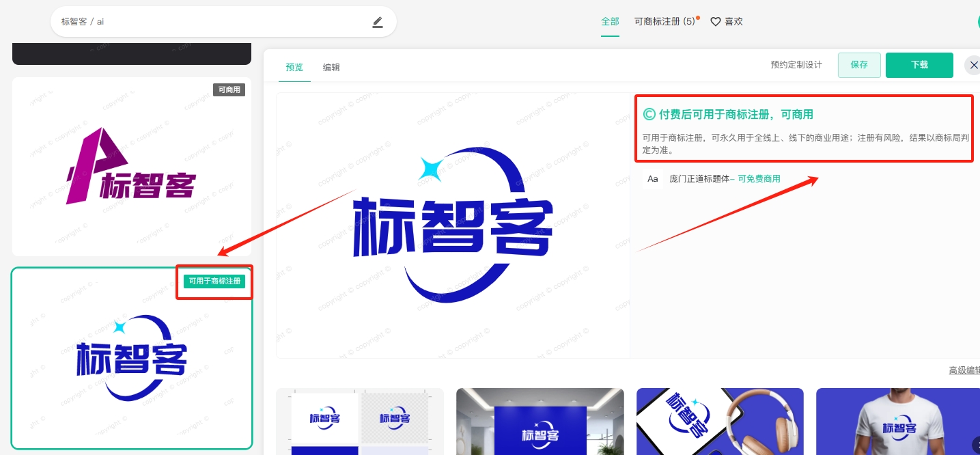Viewport: 980px width, 455px height.
Task: Open the headphones and tablet mockup thumbnail
Action: point(720,422)
